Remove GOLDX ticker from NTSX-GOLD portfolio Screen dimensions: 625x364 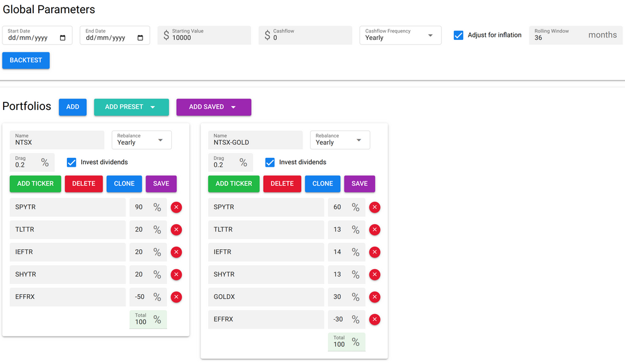tap(374, 297)
